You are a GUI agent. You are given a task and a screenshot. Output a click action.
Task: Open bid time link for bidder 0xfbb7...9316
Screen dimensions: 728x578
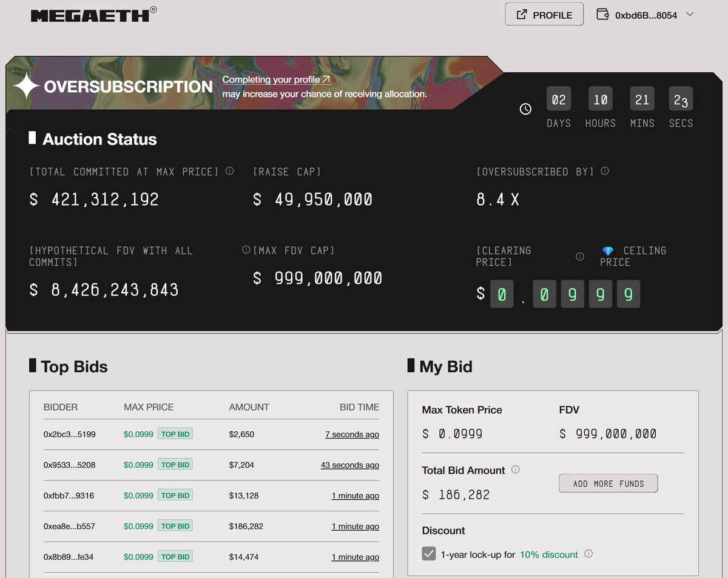click(356, 496)
